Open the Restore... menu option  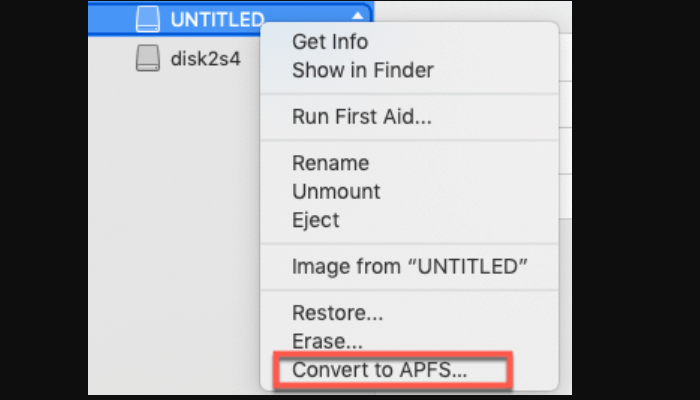[x=337, y=313]
